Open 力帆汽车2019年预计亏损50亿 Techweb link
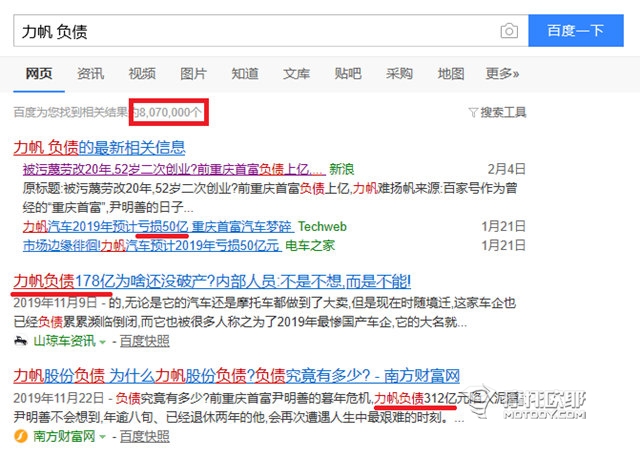 (x=158, y=226)
